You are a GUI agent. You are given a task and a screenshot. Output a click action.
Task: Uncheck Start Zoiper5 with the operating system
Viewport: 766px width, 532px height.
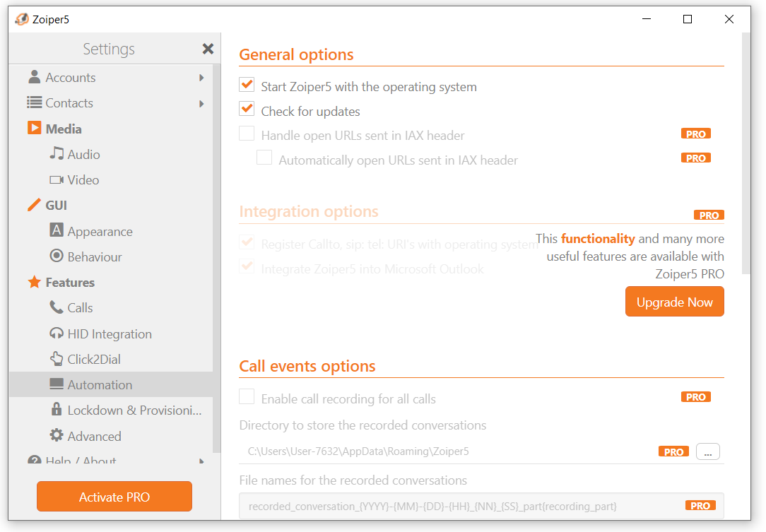pyautogui.click(x=247, y=85)
